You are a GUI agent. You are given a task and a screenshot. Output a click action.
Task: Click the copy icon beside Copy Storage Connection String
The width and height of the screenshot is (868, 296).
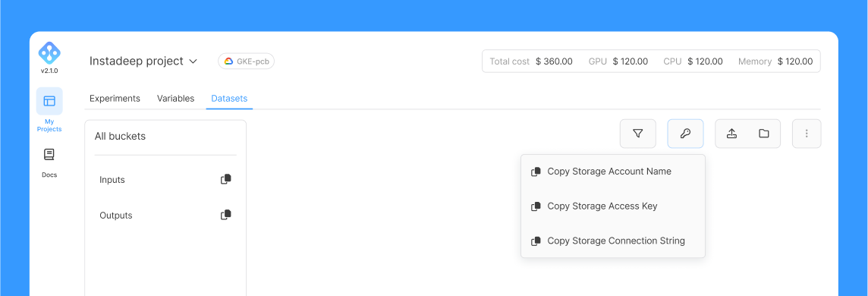pyautogui.click(x=536, y=241)
